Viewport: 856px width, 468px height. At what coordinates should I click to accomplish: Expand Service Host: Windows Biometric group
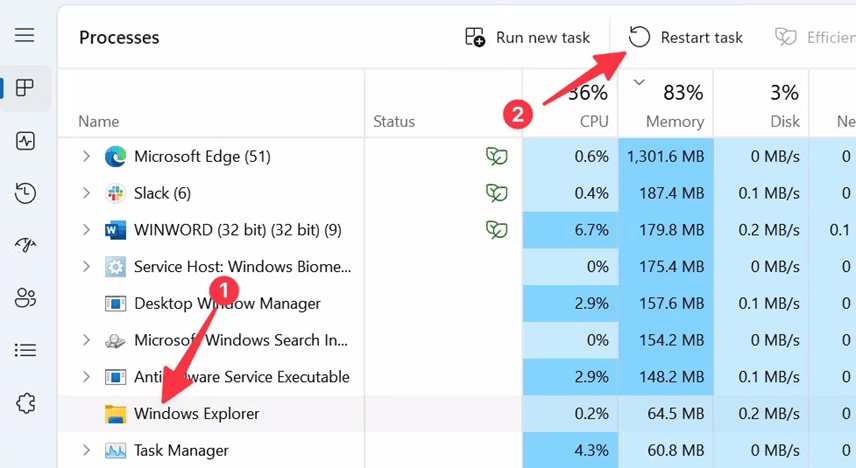(86, 266)
